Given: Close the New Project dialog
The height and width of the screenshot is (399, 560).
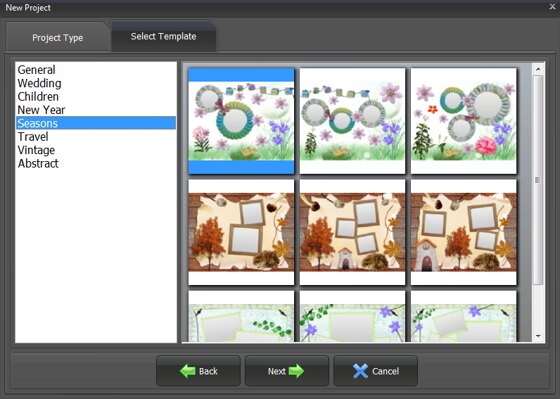Looking at the screenshot, I should tap(552, 6).
